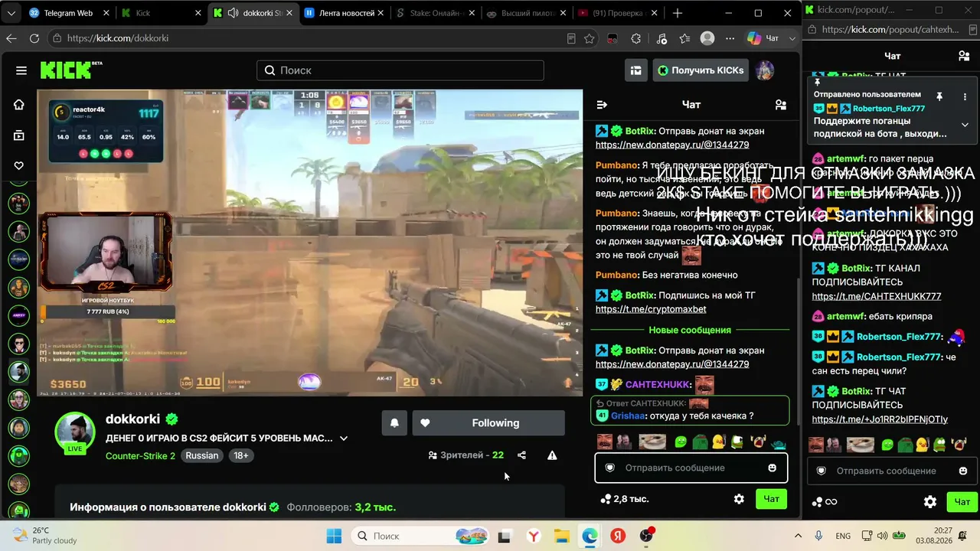
Task: Open Copilot Чат button in browser toolbar
Action: click(x=763, y=38)
